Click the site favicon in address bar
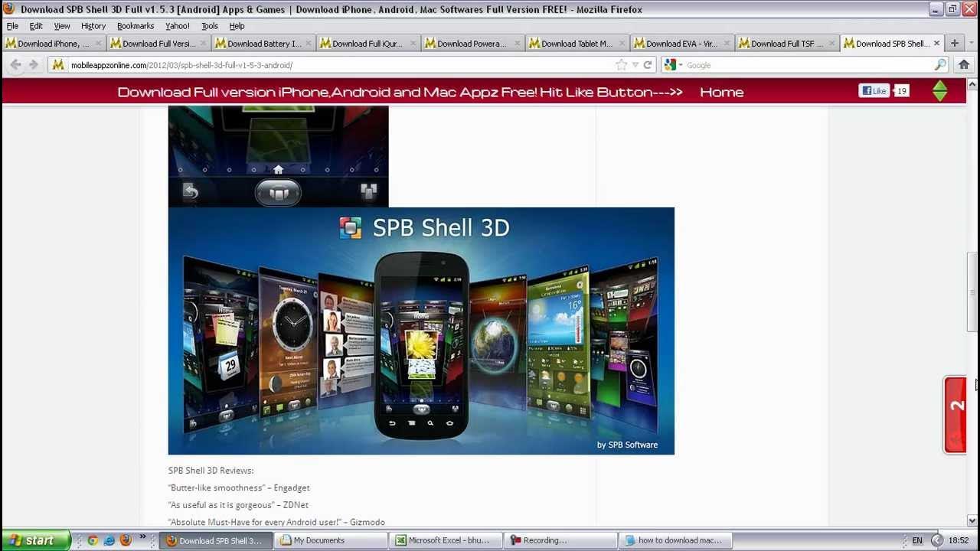This screenshot has height=551, width=980. pyautogui.click(x=58, y=65)
